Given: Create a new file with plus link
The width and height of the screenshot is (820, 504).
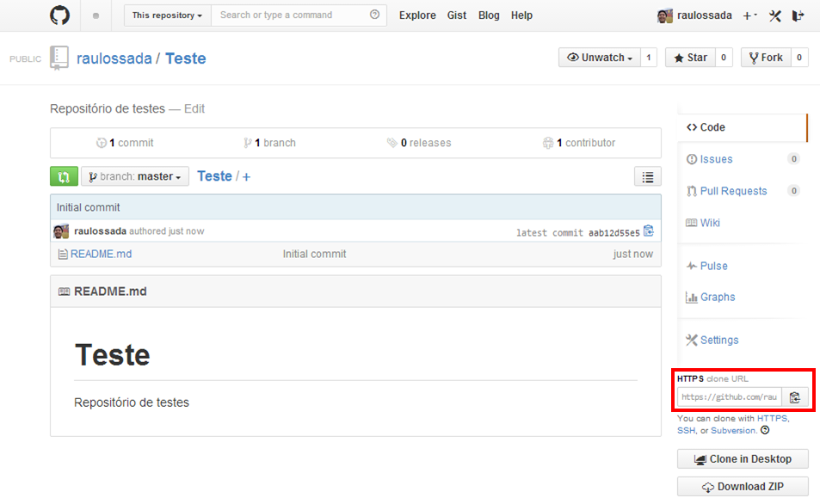Looking at the screenshot, I should pos(246,177).
